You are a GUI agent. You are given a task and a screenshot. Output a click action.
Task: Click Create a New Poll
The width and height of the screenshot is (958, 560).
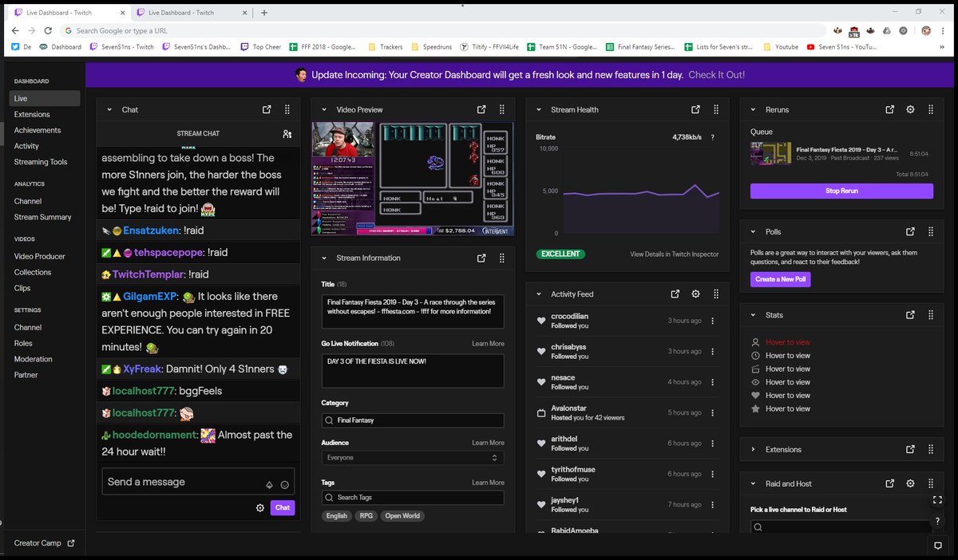pos(781,279)
